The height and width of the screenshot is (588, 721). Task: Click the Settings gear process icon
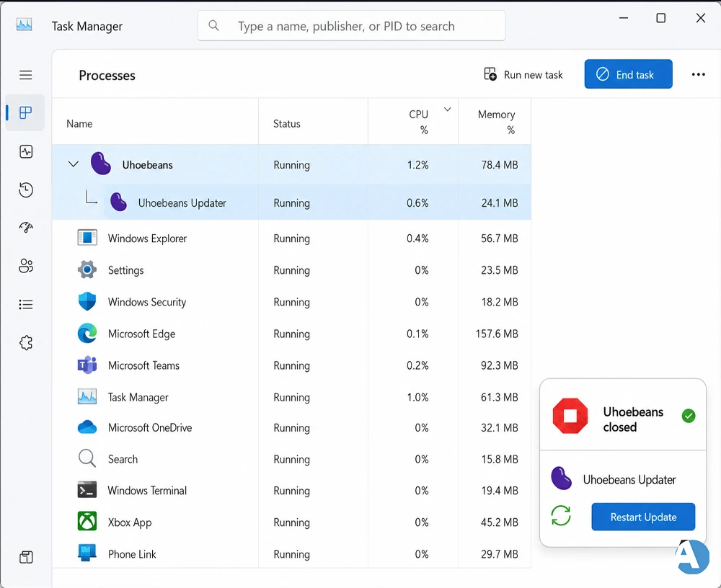[x=87, y=269]
